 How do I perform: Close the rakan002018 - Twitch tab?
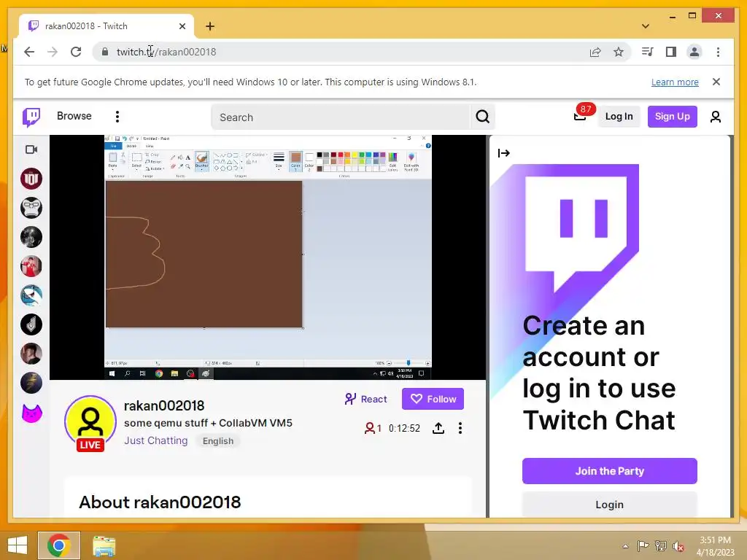pos(182,26)
